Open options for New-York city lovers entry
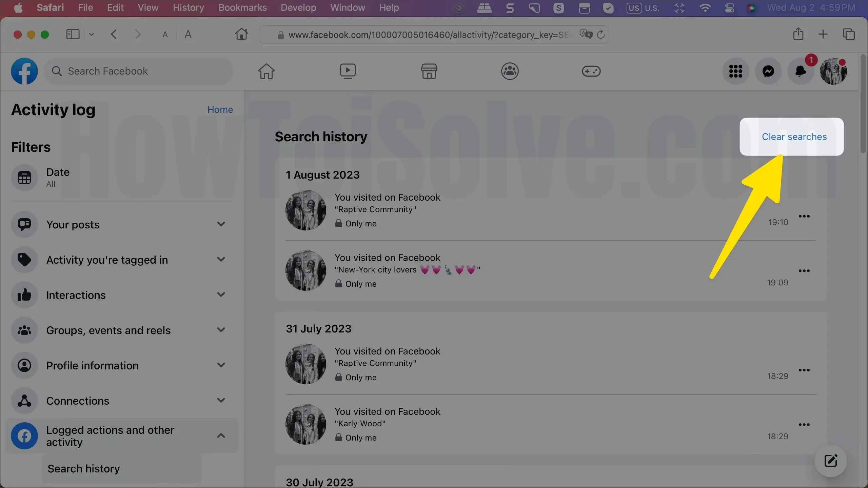This screenshot has height=488, width=868. (804, 271)
